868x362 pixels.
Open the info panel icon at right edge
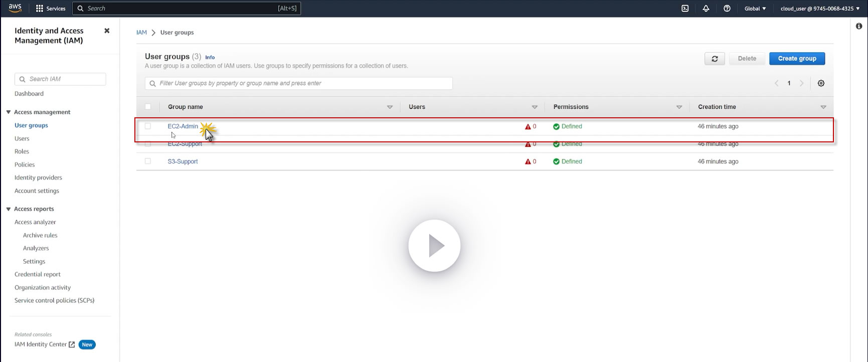(859, 26)
